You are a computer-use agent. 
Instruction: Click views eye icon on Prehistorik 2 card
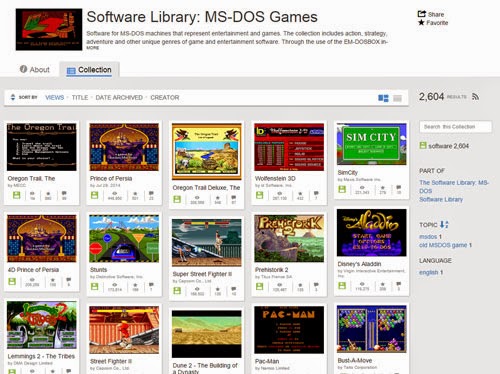(x=280, y=285)
